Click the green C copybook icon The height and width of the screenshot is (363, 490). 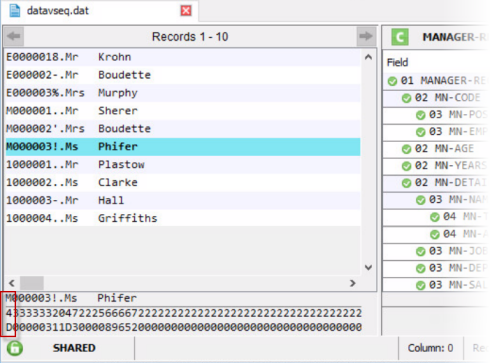coord(400,37)
